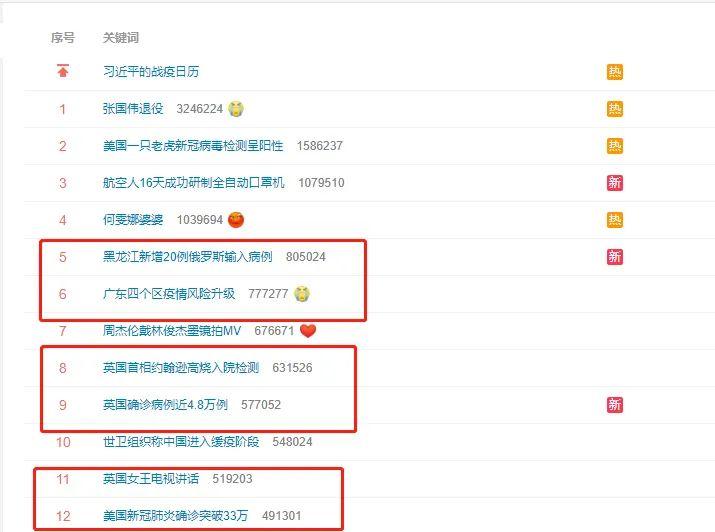715x532 pixels.
Task: Click the red 新 badge on 英国确诊病例 row
Action: (x=615, y=404)
